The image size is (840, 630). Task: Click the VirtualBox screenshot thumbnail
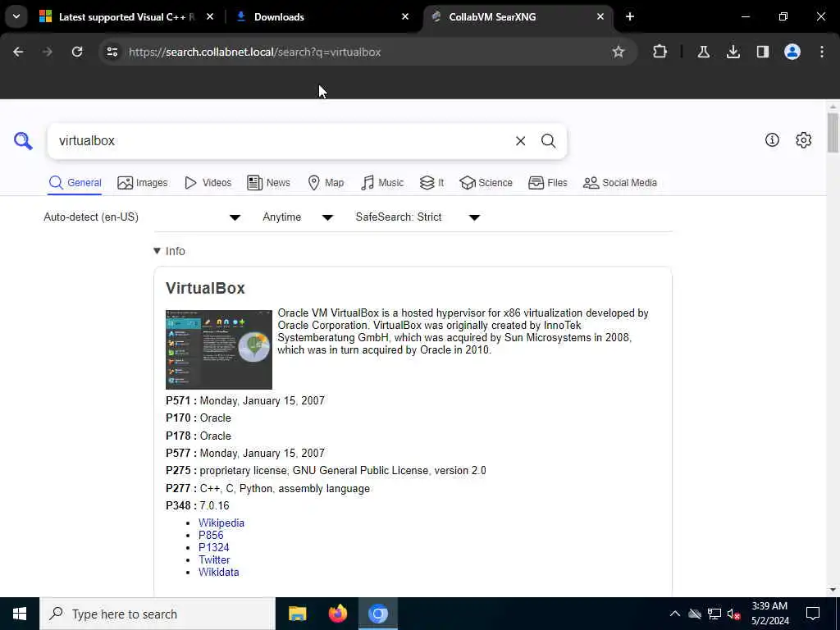pyautogui.click(x=219, y=349)
